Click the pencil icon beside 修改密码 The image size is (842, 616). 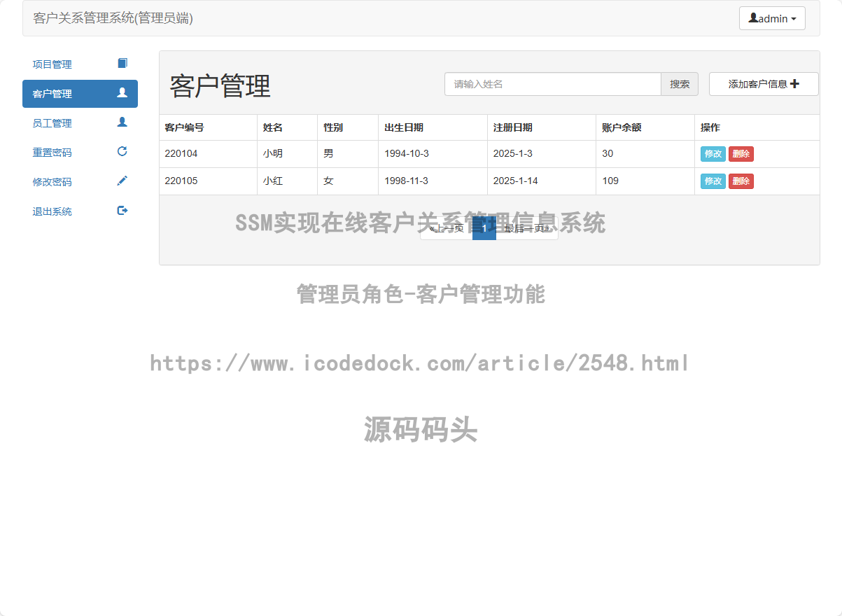[122, 181]
